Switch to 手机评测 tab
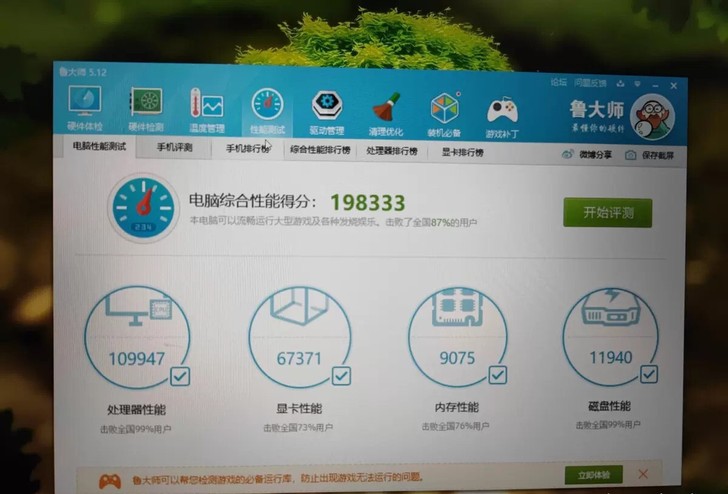728x494 pixels. pyautogui.click(x=174, y=148)
